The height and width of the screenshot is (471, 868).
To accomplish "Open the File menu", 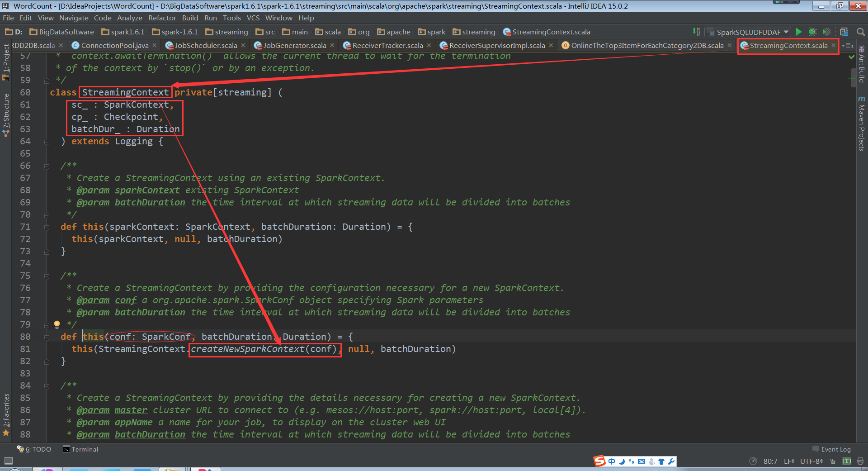I will pyautogui.click(x=8, y=18).
